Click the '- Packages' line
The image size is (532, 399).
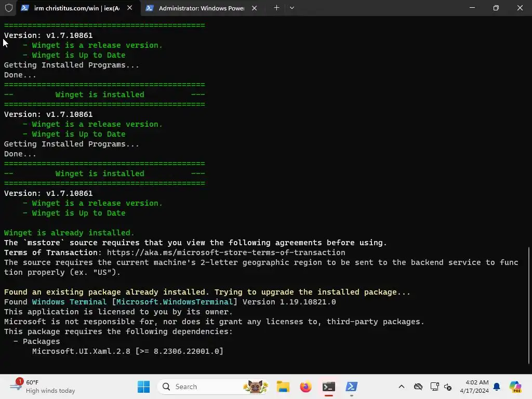pos(37,341)
